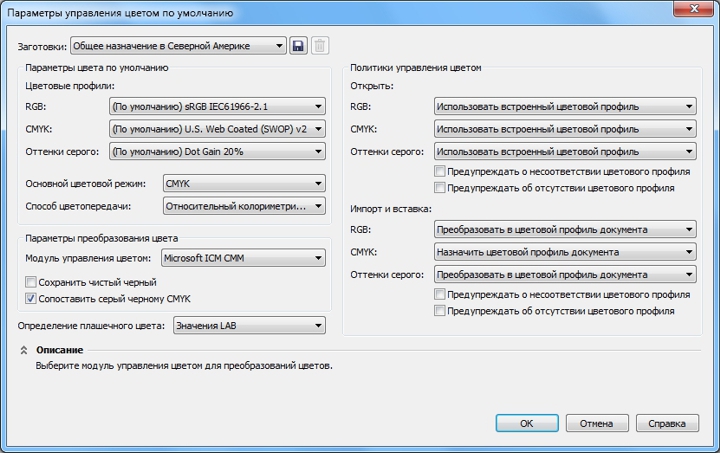The image size is (720, 453).
Task: Open the Модуль управления цветом dropdown
Action: pyautogui.click(x=243, y=257)
